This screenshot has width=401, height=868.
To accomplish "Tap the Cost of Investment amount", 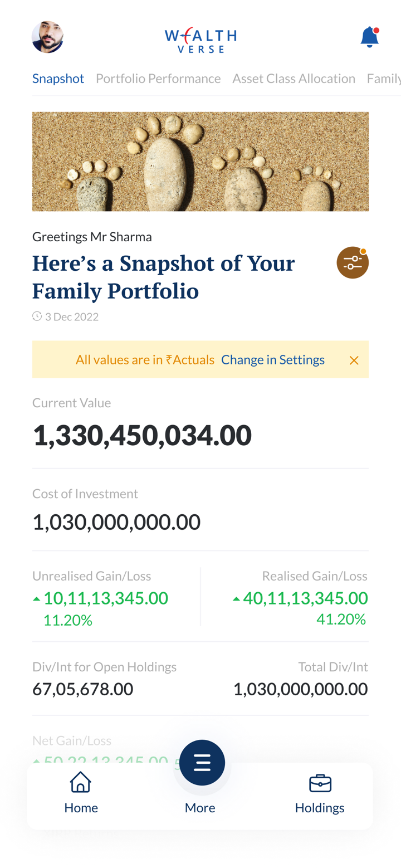I will (116, 523).
